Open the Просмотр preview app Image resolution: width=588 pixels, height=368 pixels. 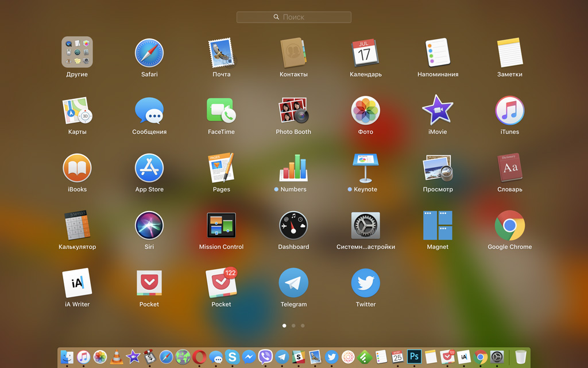coord(438,168)
